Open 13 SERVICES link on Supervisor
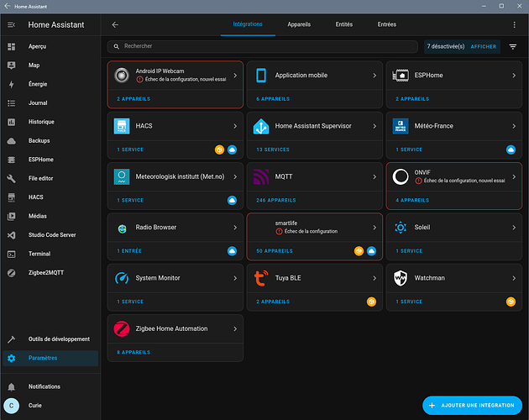 point(273,150)
